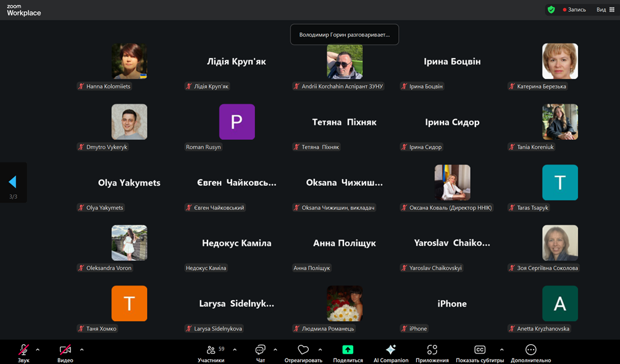The width and height of the screenshot is (620, 364).
Task: Select Taras Tsapyk's teal T avatar tile
Action: pos(559,183)
